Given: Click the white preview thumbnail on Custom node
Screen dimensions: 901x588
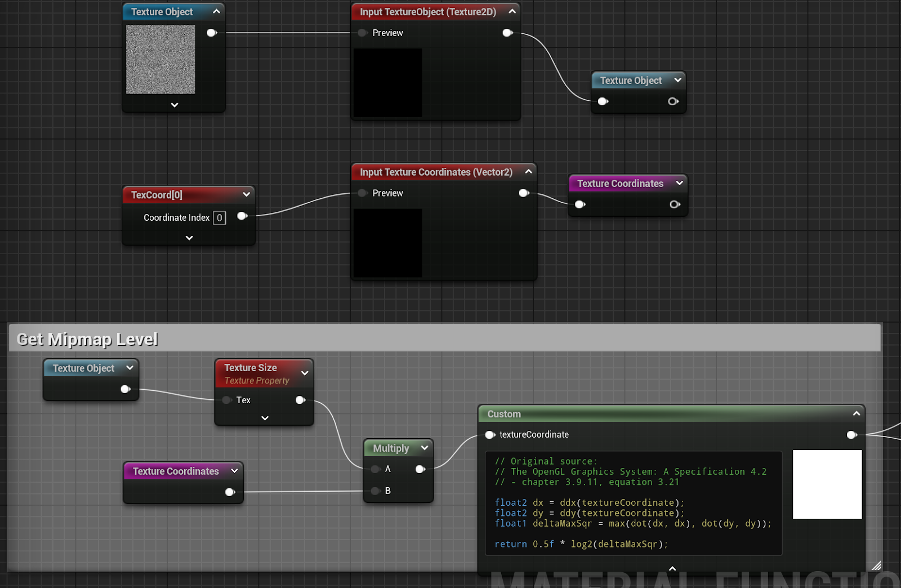Looking at the screenshot, I should (827, 484).
